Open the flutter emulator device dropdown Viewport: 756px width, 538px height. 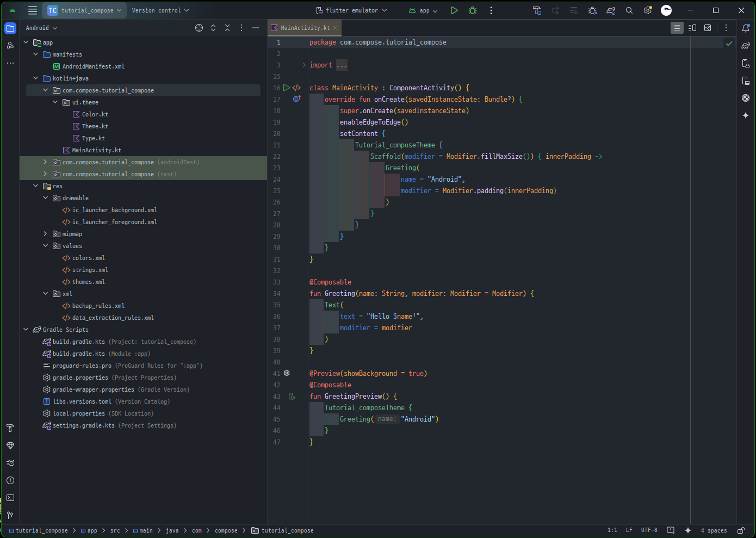tap(352, 10)
